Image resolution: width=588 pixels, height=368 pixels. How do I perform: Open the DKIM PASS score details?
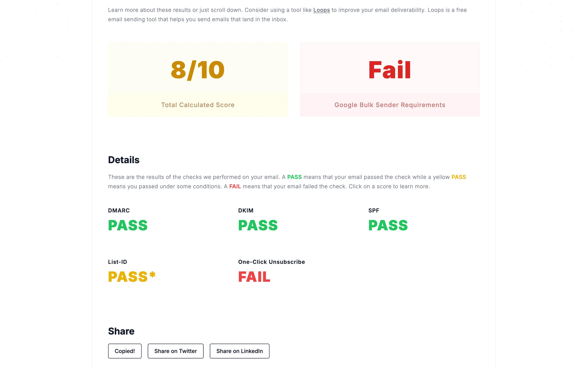pyautogui.click(x=258, y=225)
